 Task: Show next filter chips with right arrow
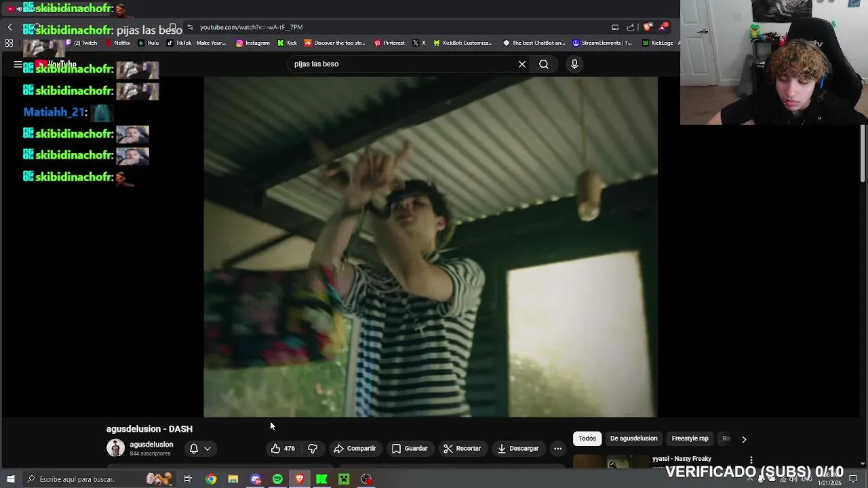point(744,439)
